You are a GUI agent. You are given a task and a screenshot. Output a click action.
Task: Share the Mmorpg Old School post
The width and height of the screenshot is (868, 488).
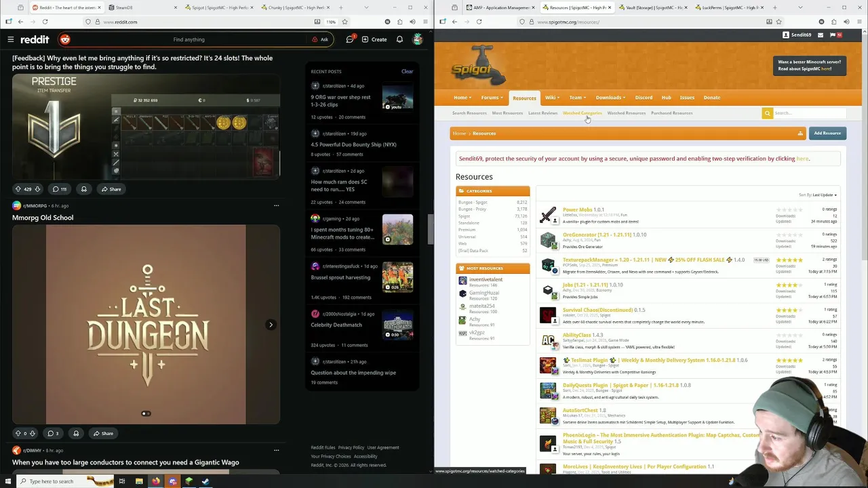[x=103, y=433]
